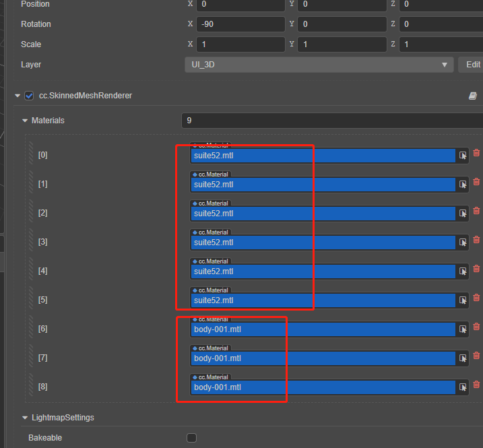This screenshot has height=448, width=483.
Task: Select the Rotation X field with -90
Action: [240, 24]
